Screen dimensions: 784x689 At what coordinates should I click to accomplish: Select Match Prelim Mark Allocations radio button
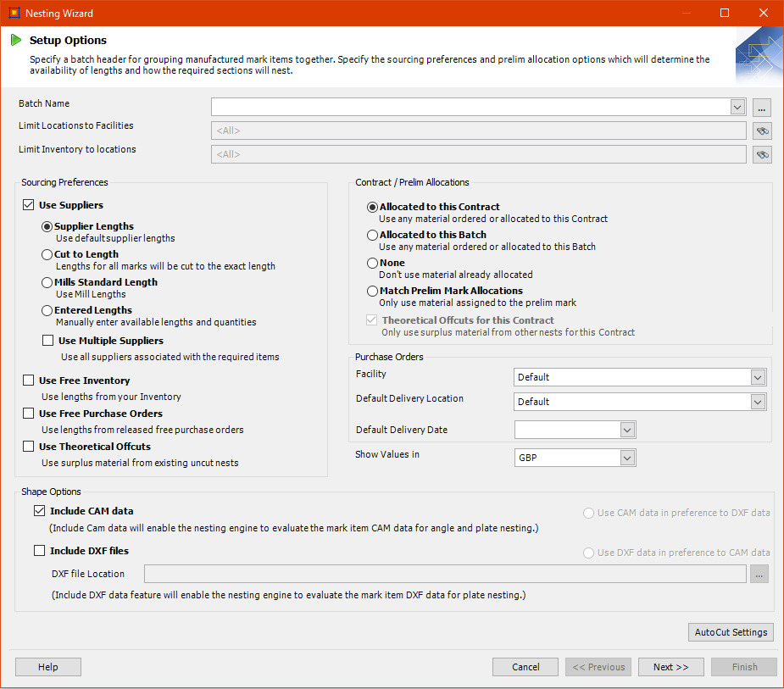tap(372, 291)
